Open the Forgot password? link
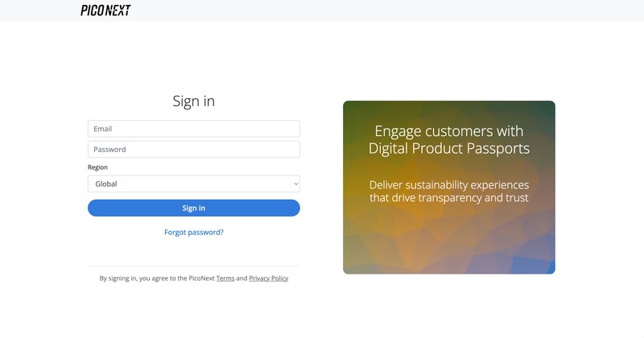644x338 pixels. tap(194, 232)
